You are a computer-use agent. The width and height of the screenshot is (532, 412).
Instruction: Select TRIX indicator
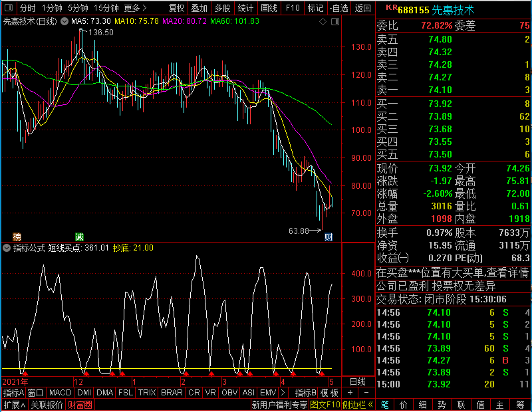(147, 393)
